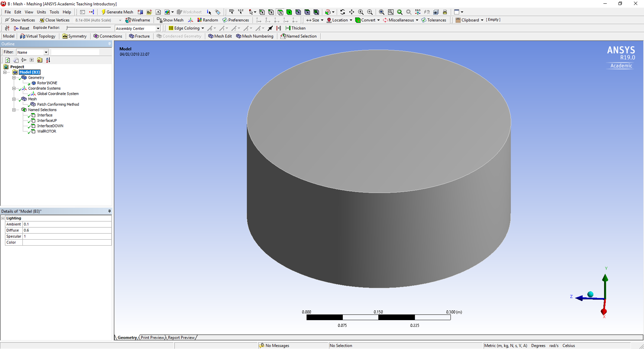Open Mesh Numbering tool

point(255,36)
